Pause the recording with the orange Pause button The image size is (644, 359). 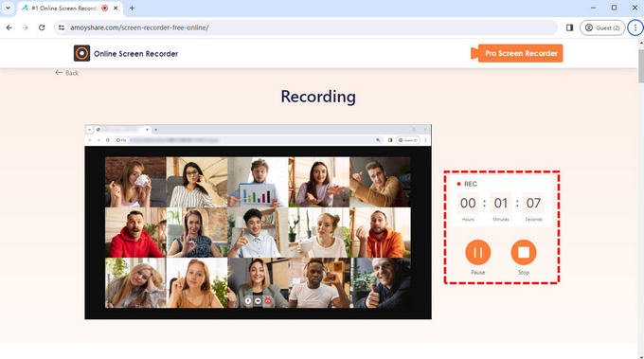[x=477, y=252]
